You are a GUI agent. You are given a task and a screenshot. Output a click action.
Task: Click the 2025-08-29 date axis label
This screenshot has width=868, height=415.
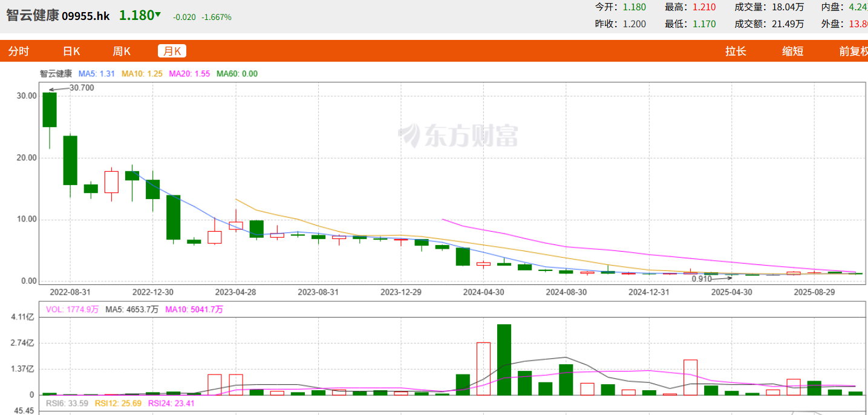[x=815, y=292]
